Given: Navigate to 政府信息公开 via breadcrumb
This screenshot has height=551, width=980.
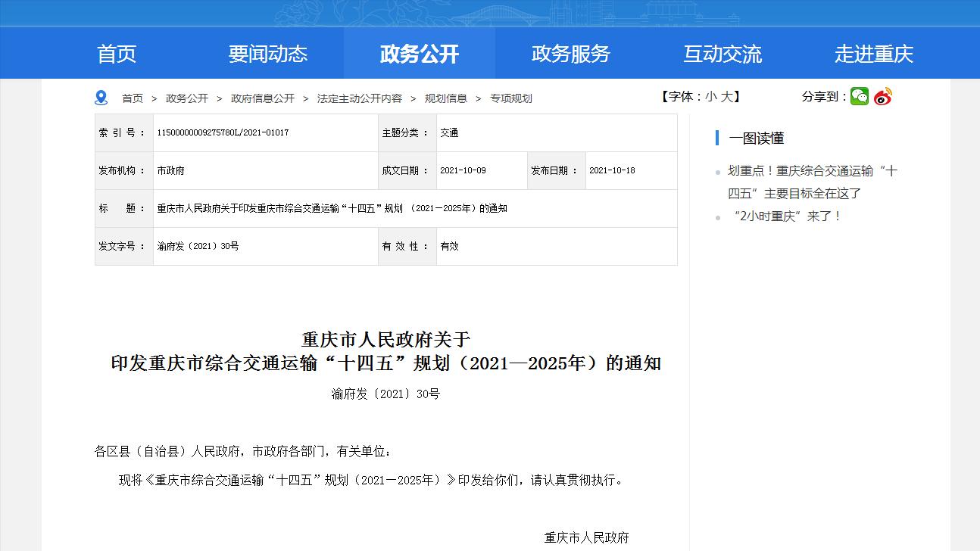Looking at the screenshot, I should pyautogui.click(x=264, y=98).
